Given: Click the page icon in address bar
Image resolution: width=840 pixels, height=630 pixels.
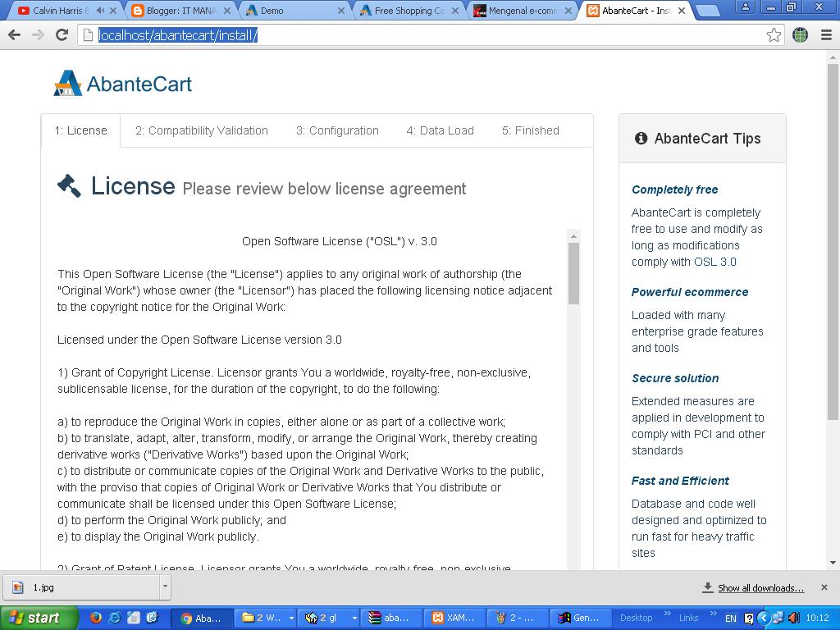Looking at the screenshot, I should pos(88,35).
